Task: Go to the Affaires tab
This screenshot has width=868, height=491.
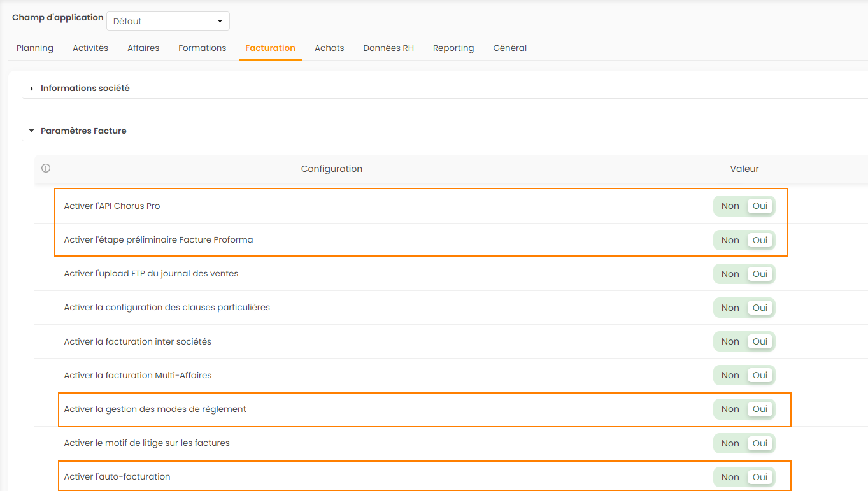Action: pyautogui.click(x=143, y=48)
